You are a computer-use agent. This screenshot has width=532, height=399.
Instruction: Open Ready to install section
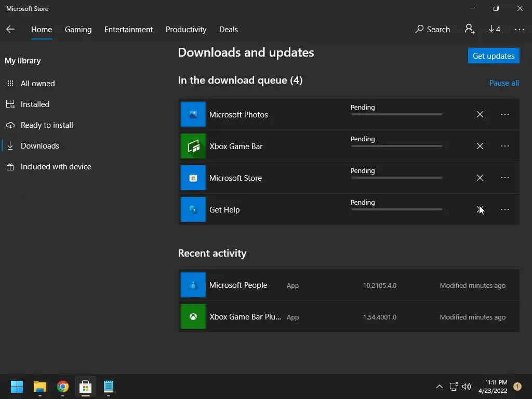[x=46, y=125]
